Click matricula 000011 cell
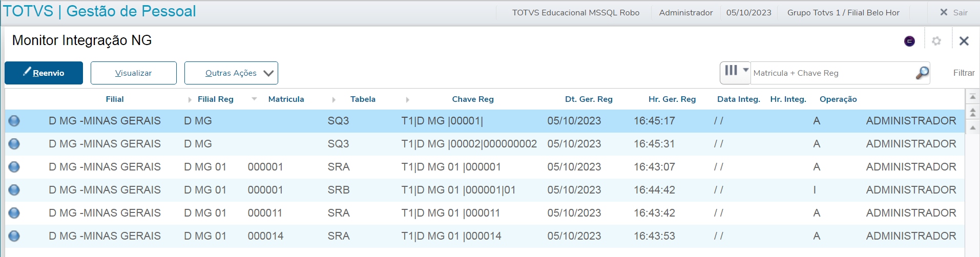 tap(265, 213)
